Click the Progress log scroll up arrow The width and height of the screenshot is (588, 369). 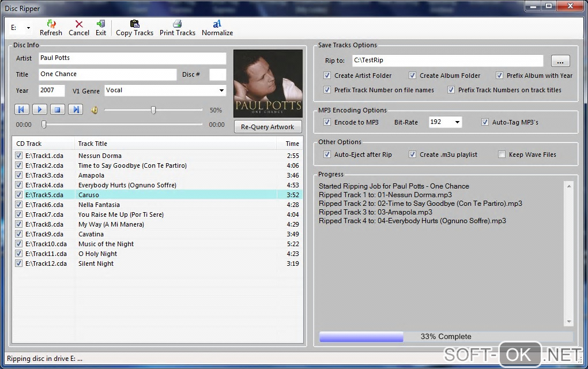(x=569, y=186)
